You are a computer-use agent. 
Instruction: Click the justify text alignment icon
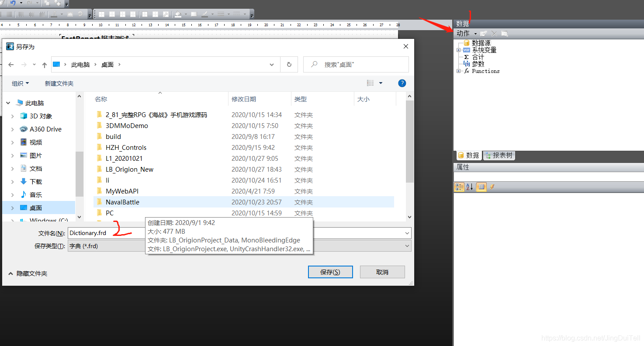[9, 14]
